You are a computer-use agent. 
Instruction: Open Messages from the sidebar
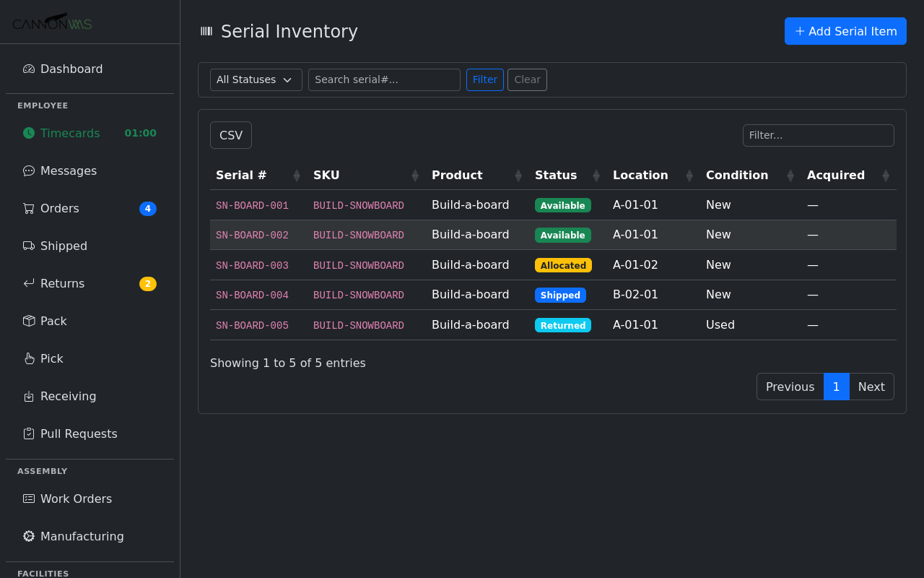(67, 171)
